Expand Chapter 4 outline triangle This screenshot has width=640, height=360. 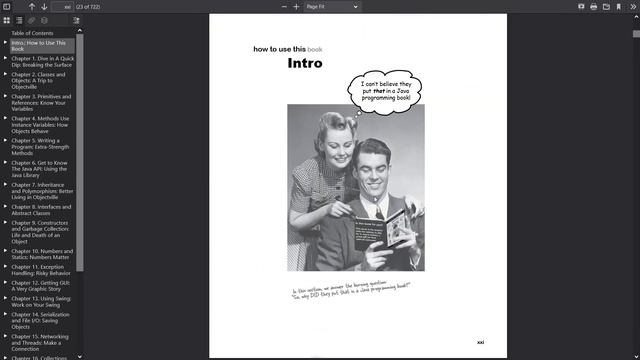coord(5,118)
